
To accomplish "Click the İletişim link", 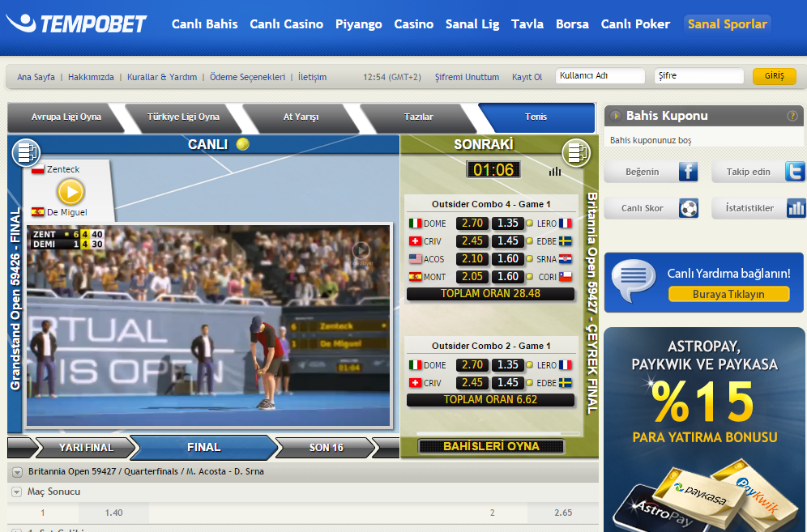I will pyautogui.click(x=312, y=77).
